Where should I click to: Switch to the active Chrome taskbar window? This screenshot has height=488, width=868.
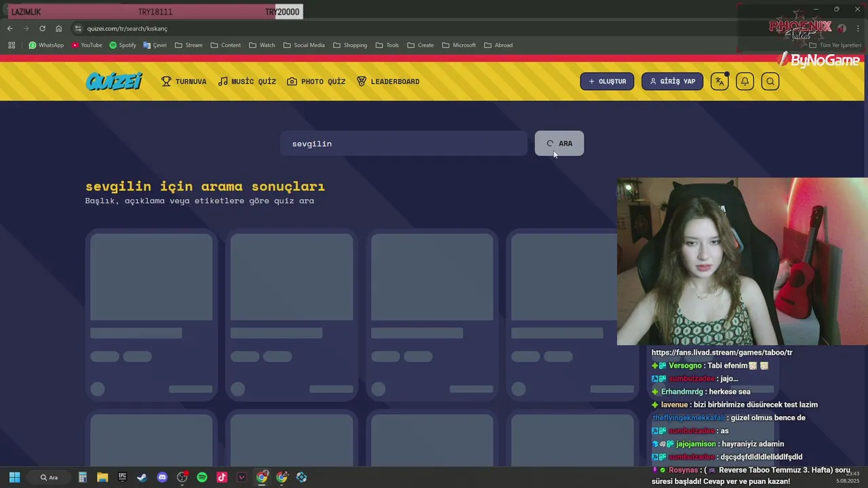point(262,477)
